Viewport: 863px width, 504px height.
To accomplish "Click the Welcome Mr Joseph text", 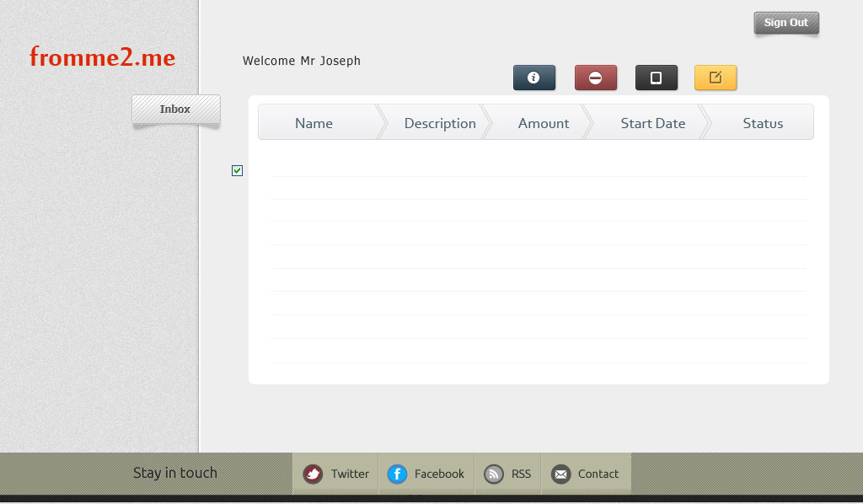I will point(302,61).
